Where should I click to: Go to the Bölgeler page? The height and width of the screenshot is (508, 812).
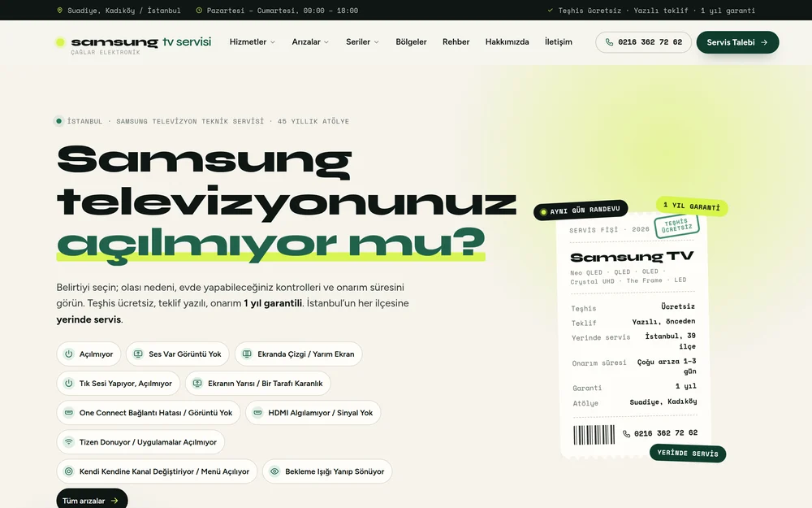411,42
